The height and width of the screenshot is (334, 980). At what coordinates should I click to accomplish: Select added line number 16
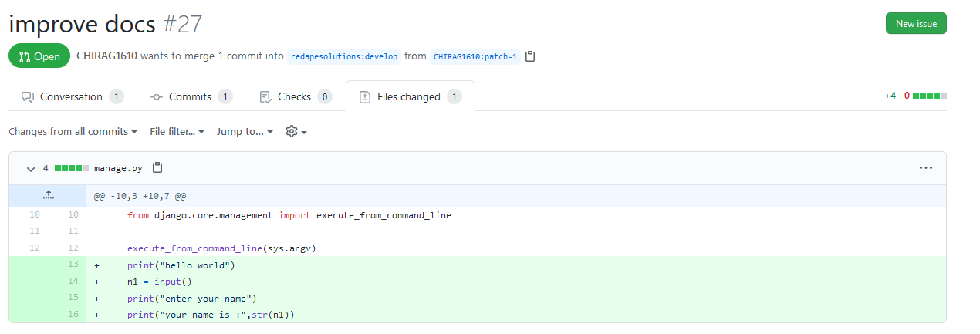73,315
